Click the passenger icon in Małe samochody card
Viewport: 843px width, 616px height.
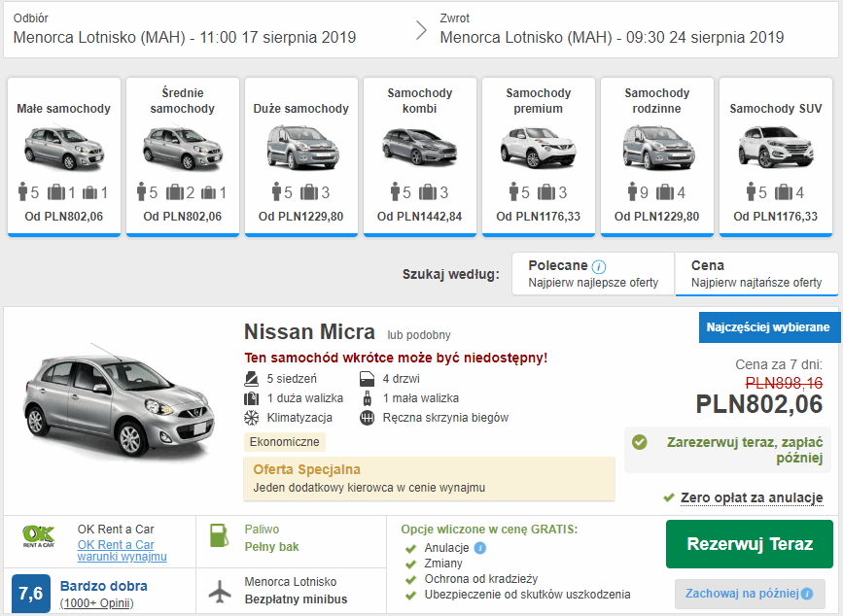pos(22,191)
